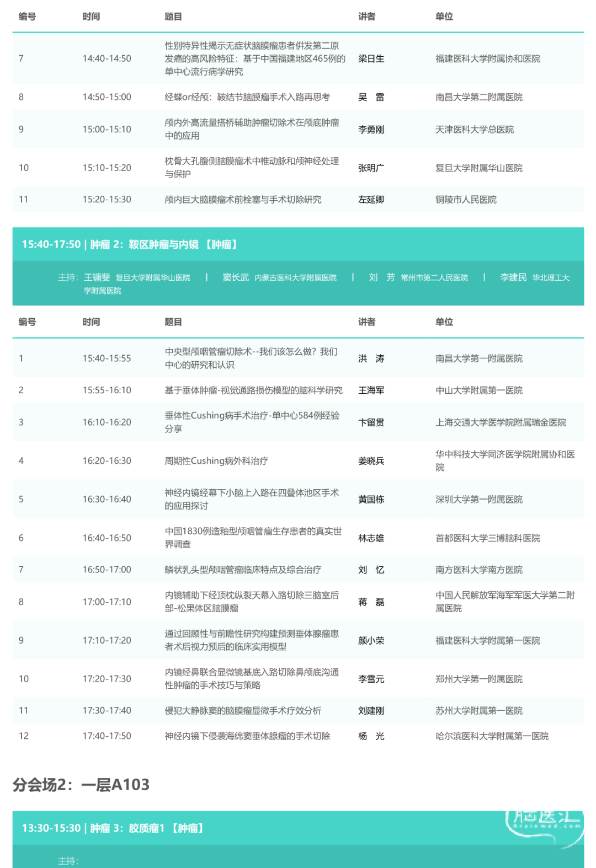Select 南昌大学第二附属医院
This screenshot has height=868, width=596.
479,97
